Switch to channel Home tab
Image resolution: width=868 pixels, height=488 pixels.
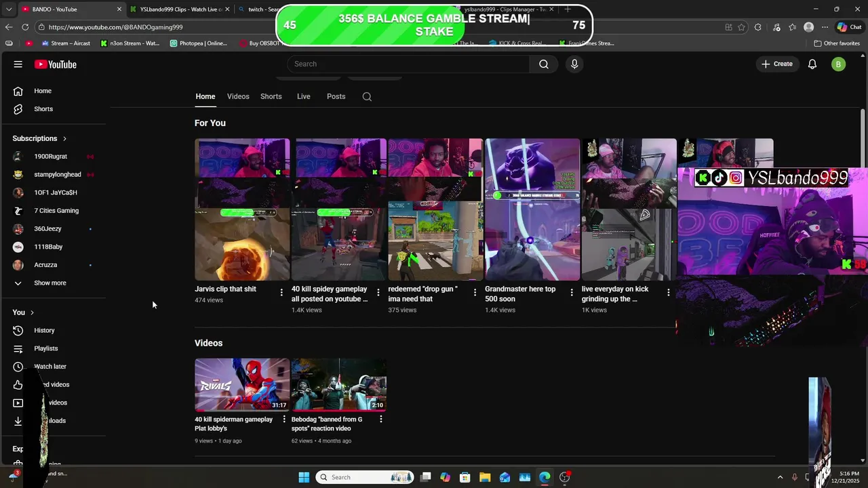pos(205,96)
